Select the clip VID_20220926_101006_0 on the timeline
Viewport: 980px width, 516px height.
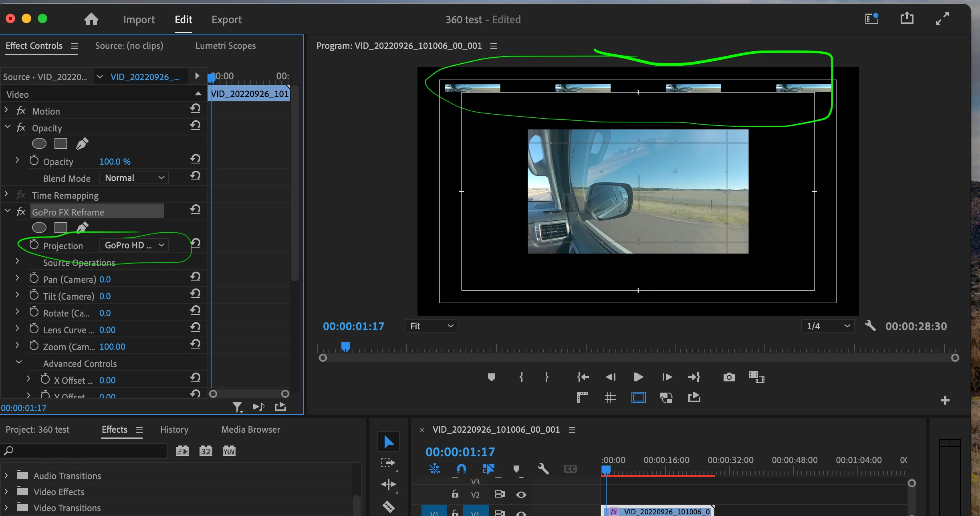point(658,511)
